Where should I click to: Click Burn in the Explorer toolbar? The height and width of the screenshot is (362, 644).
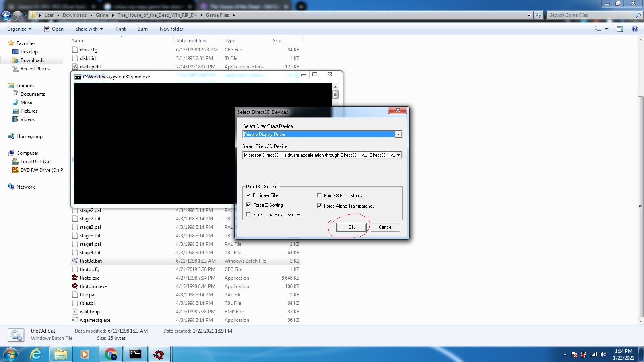click(142, 29)
